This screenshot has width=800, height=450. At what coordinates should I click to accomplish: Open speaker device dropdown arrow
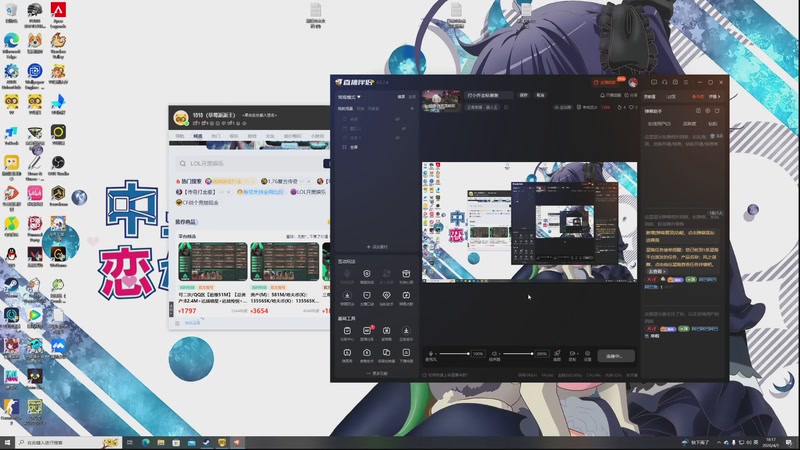tap(499, 354)
